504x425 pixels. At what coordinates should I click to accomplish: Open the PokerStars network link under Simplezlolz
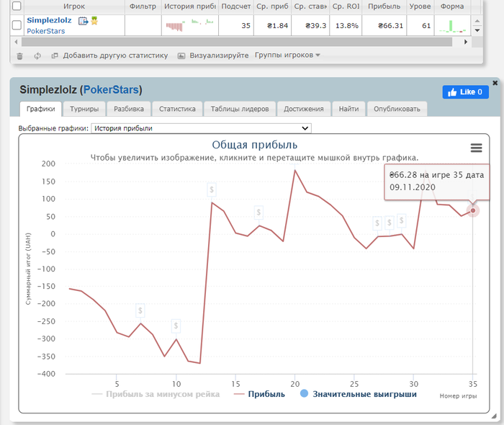(x=45, y=31)
